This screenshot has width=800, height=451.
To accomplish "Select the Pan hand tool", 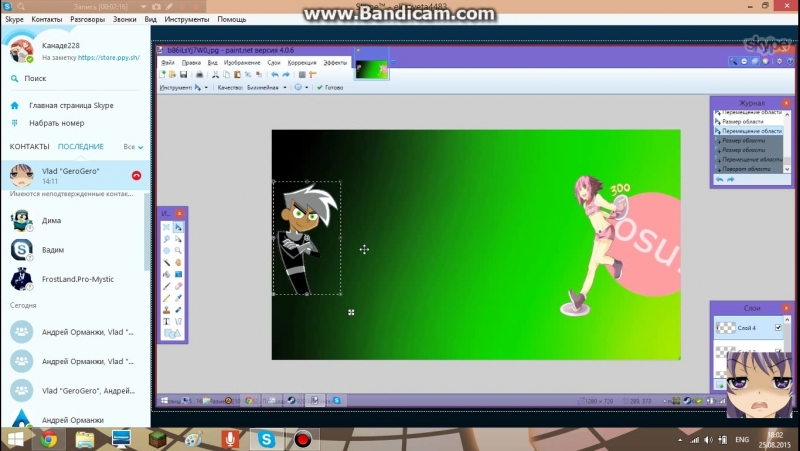I will pos(178,262).
